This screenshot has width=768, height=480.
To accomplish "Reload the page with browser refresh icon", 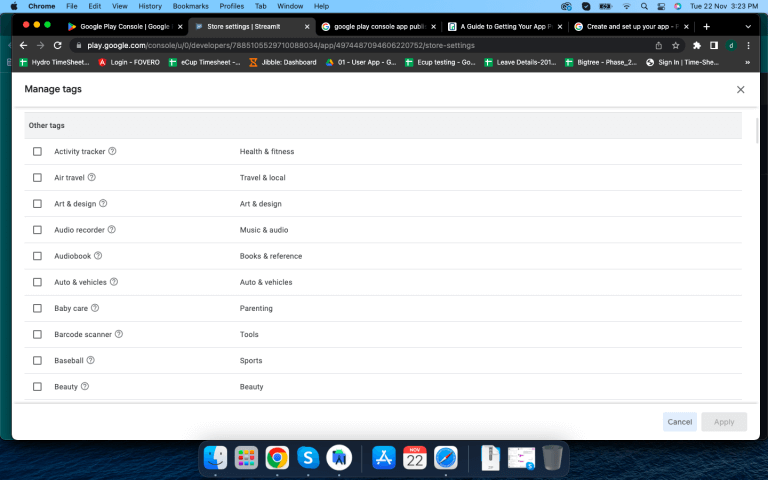I will [x=58, y=45].
